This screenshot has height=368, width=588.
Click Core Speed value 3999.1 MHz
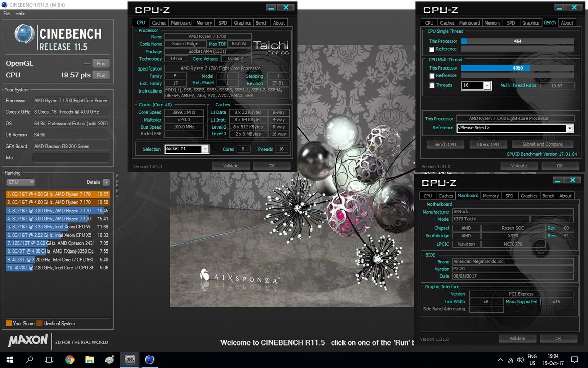[x=184, y=112]
